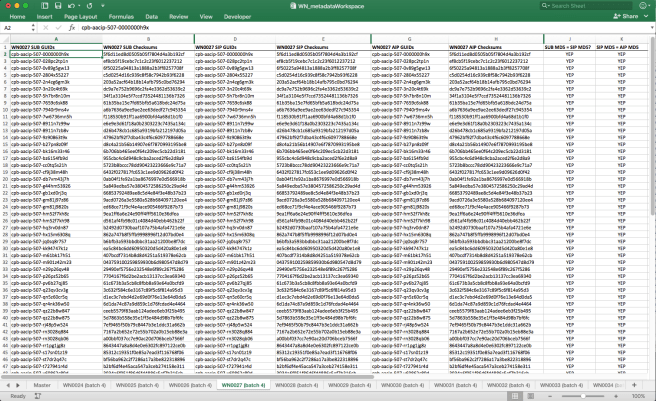Image resolution: width=656 pixels, height=401 pixels.
Task: Open the search options magnifier dropdown
Action: click(545, 6)
